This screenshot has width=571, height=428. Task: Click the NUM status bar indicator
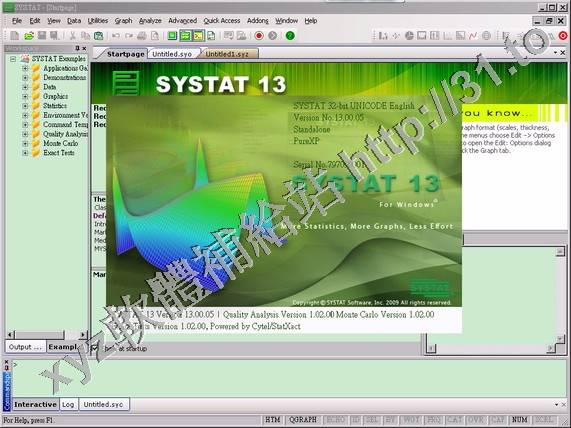coord(519,420)
